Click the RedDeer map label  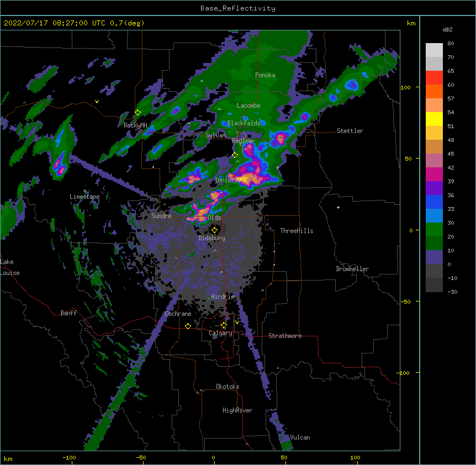[x=244, y=141]
